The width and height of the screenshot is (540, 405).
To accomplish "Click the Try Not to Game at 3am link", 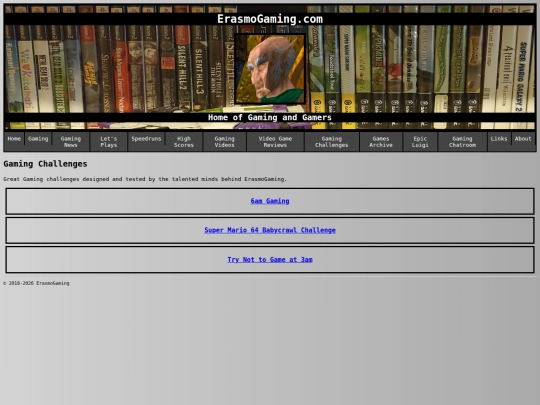I will click(x=270, y=260).
